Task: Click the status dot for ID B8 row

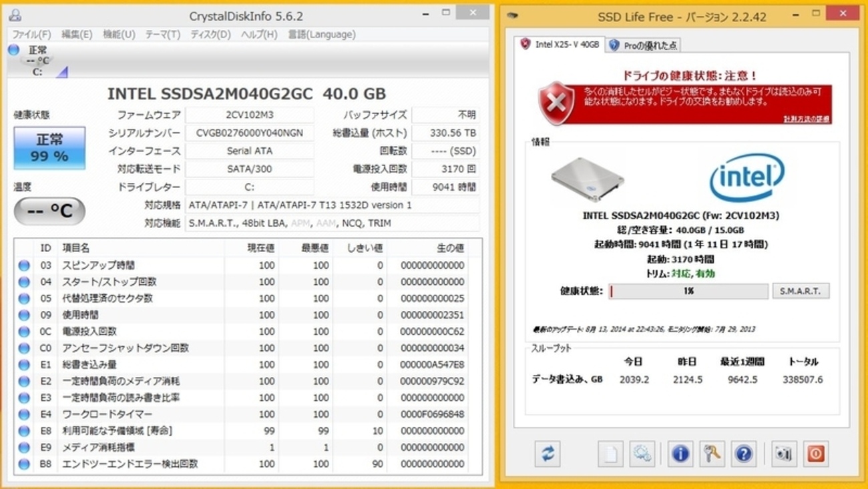Action: coord(24,464)
